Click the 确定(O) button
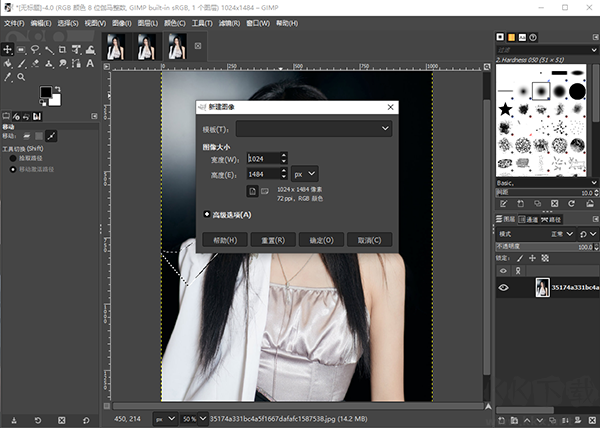 click(x=321, y=240)
